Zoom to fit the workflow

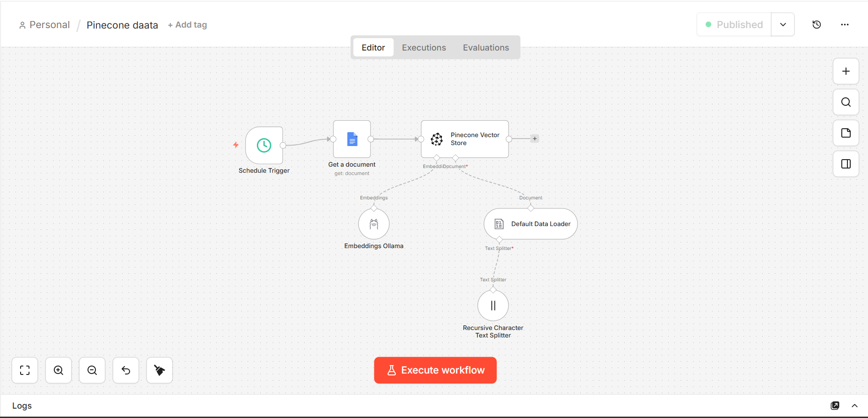pyautogui.click(x=25, y=370)
